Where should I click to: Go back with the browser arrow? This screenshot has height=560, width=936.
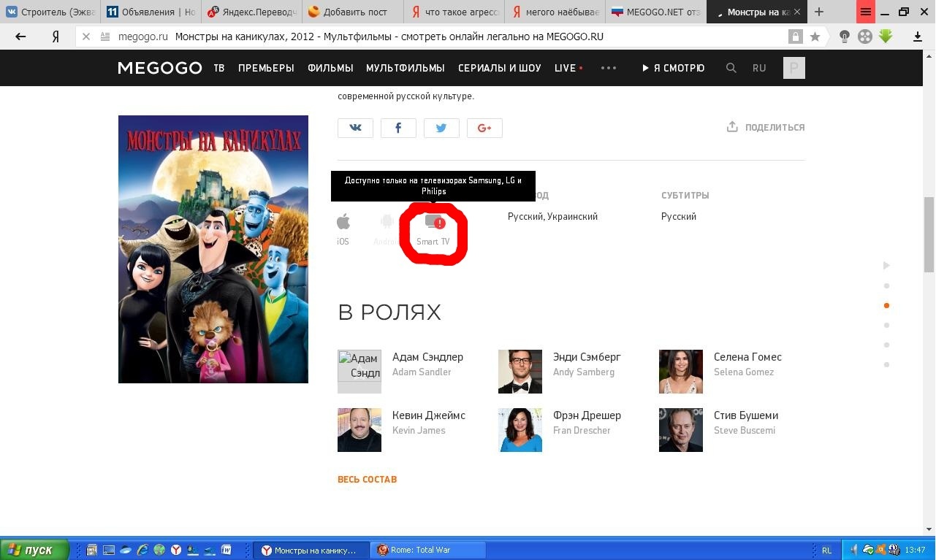pos(20,37)
